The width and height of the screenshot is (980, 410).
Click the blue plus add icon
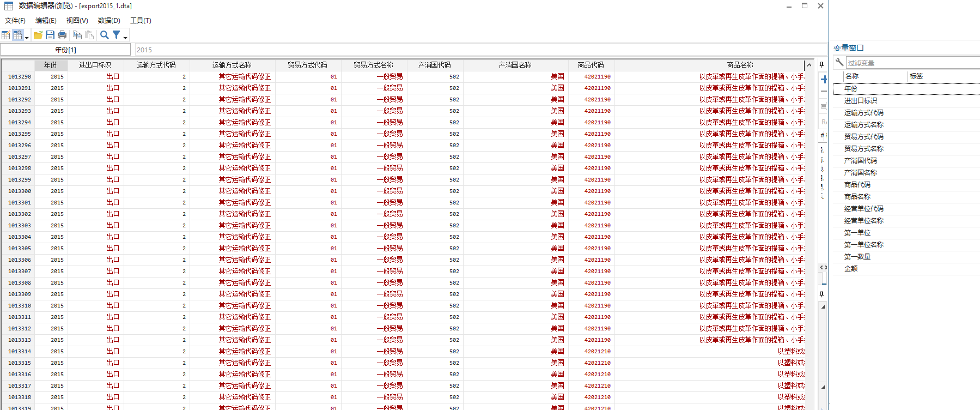pyautogui.click(x=824, y=79)
